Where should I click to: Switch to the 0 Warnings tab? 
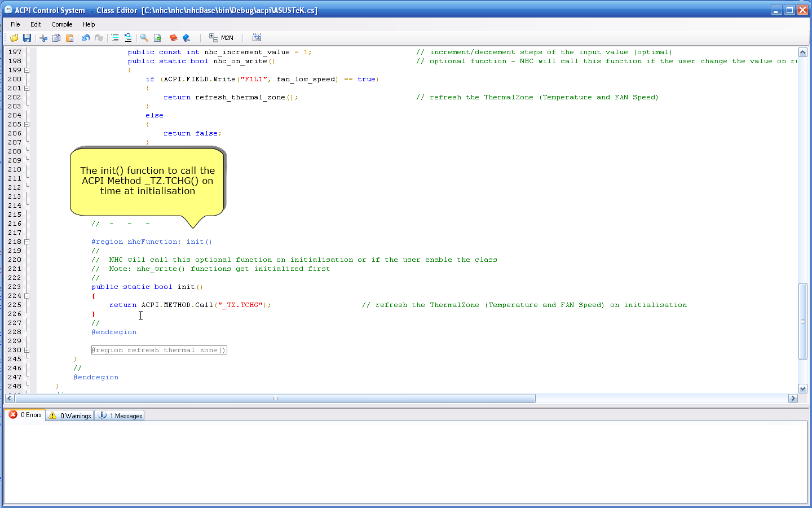(70, 415)
